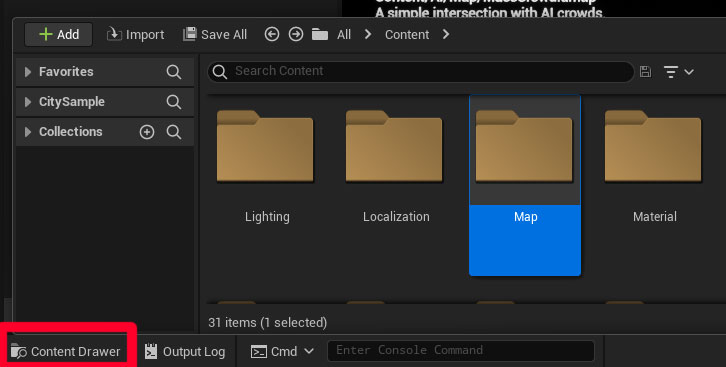The width and height of the screenshot is (726, 367).
Task: Click the Favorites label
Action: 66,72
